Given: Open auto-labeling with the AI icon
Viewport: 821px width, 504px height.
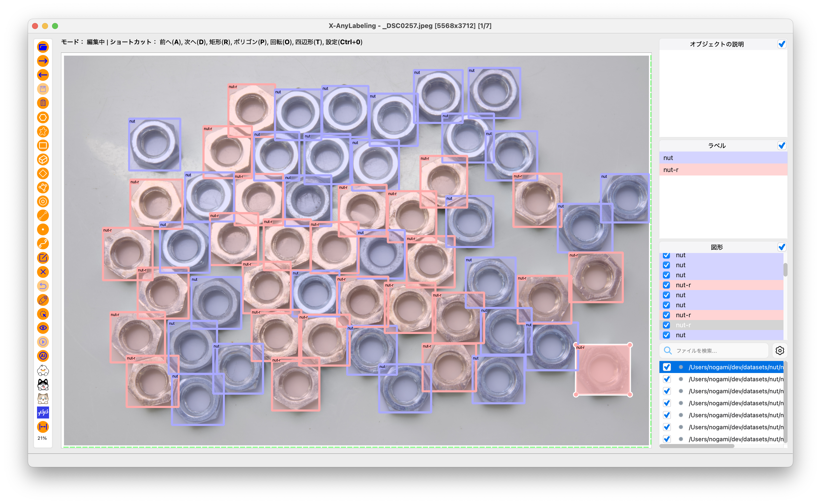Looking at the screenshot, I should tap(43, 356).
